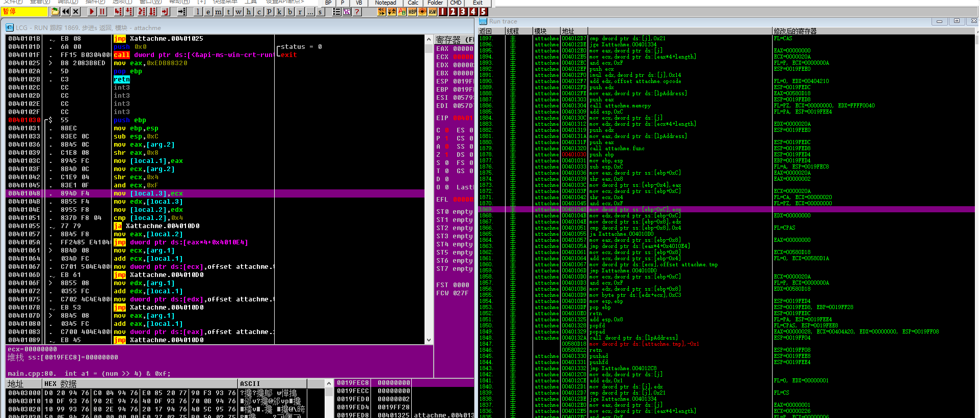Click the red question mark help icon
Viewport: 980px width, 418px height.
coord(357,11)
